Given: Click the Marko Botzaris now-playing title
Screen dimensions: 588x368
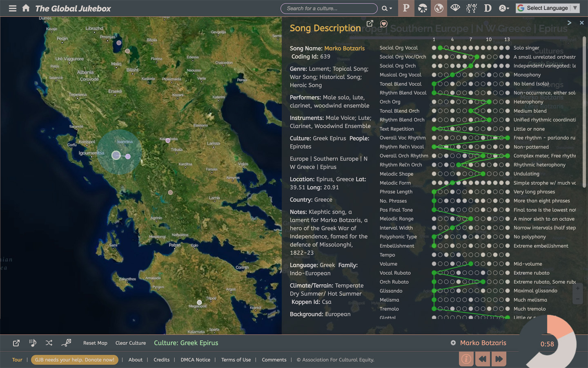Looking at the screenshot, I should (x=483, y=343).
